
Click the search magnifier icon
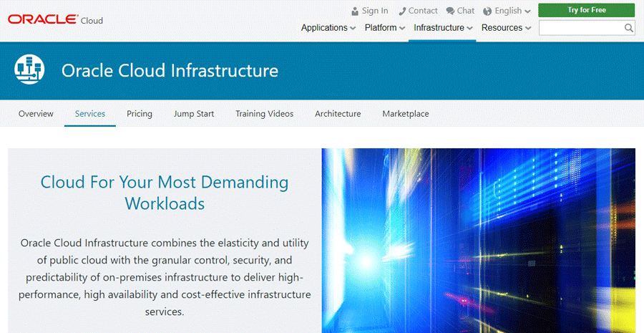628,27
